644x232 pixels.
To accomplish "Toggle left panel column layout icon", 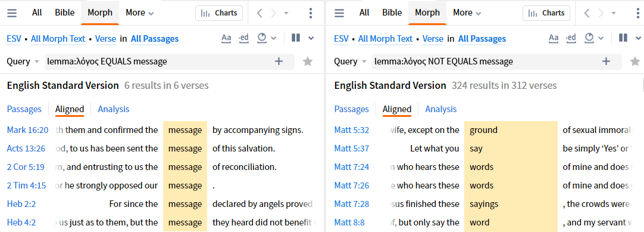I will [296, 38].
